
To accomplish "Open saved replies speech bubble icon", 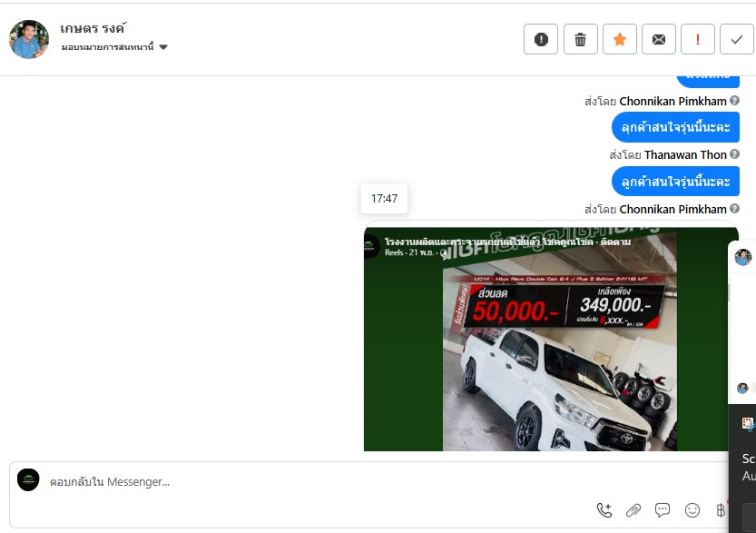I will [x=663, y=510].
